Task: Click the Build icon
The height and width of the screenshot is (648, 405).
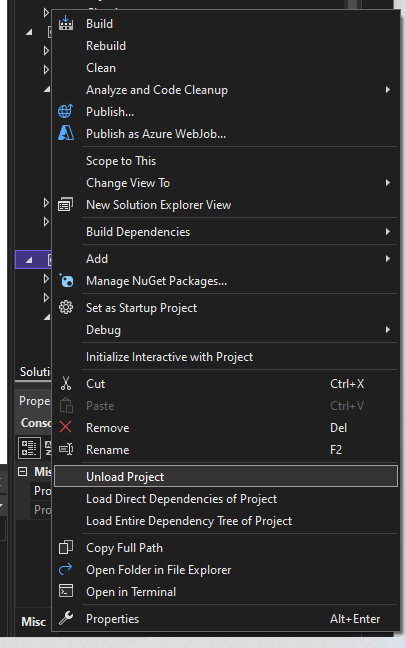Action: [x=66, y=23]
